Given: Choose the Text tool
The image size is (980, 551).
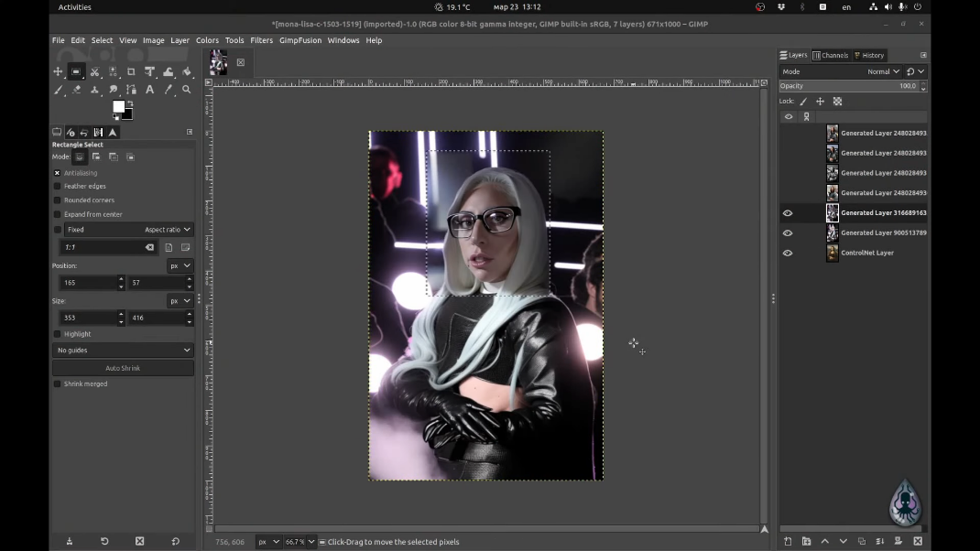Looking at the screenshot, I should (x=149, y=90).
